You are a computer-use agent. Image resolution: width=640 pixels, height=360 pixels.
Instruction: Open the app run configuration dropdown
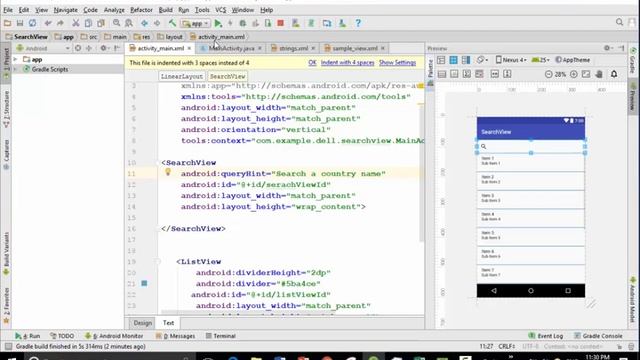coord(196,23)
